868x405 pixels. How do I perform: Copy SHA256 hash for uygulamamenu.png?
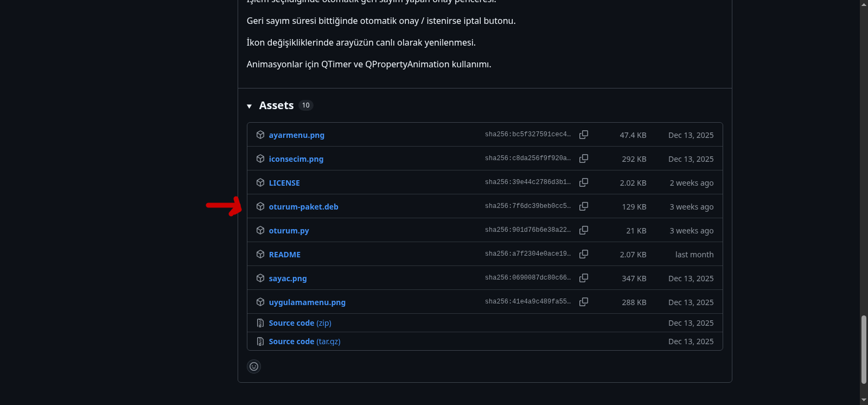[x=584, y=302]
